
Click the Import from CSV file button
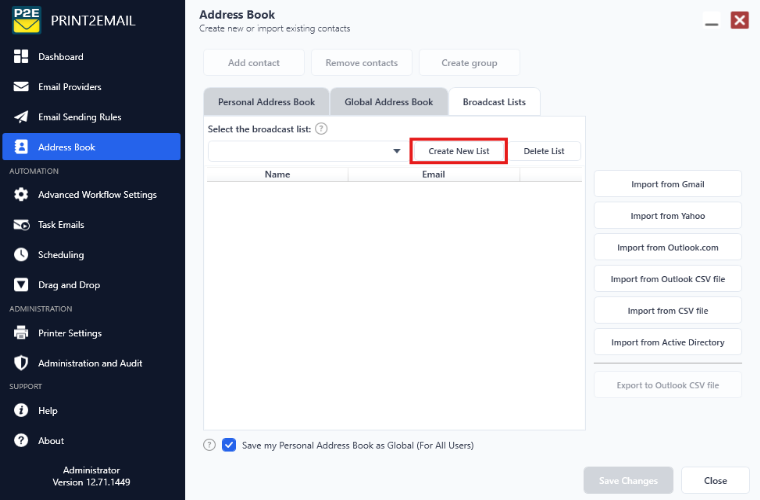coord(667,311)
